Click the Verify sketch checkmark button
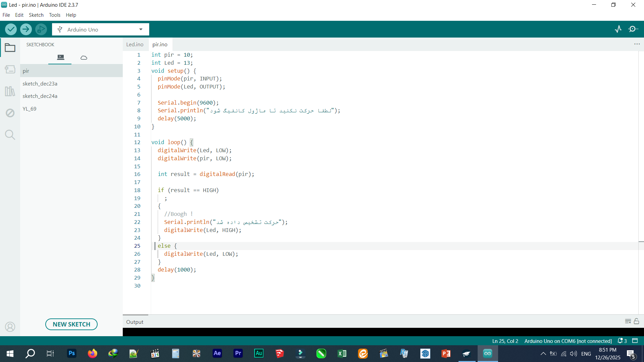Screen dimensions: 644x362 pyautogui.click(x=11, y=29)
